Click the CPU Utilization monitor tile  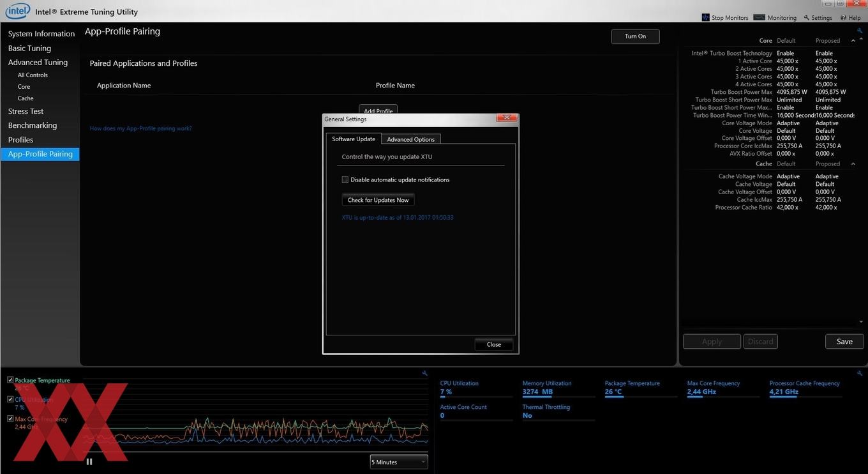(476, 388)
